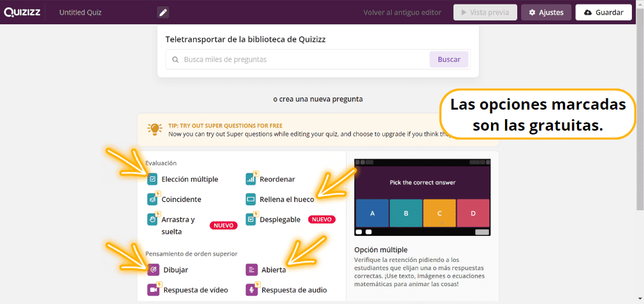
Task: Click the Evaluación section heading
Action: pyautogui.click(x=161, y=163)
